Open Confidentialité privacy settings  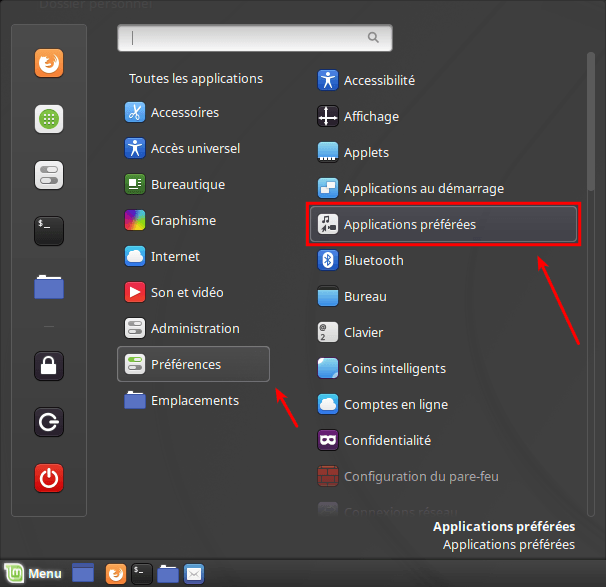coord(443,440)
